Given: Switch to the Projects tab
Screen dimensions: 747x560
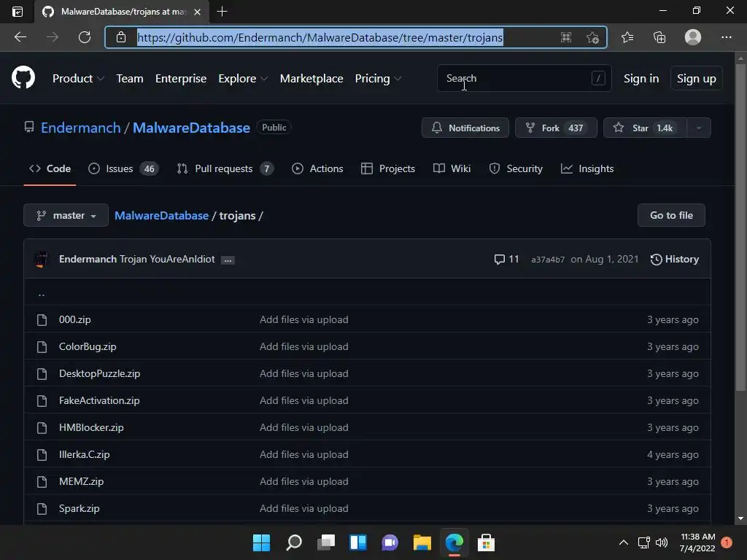Looking at the screenshot, I should tap(388, 168).
